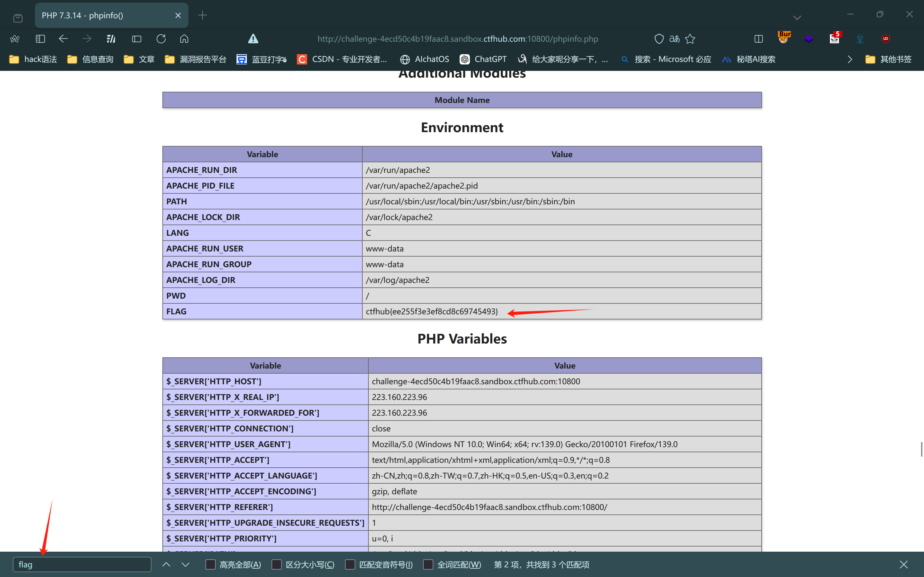This screenshot has width=924, height=577.
Task: Click the browser reload icon
Action: pyautogui.click(x=161, y=38)
